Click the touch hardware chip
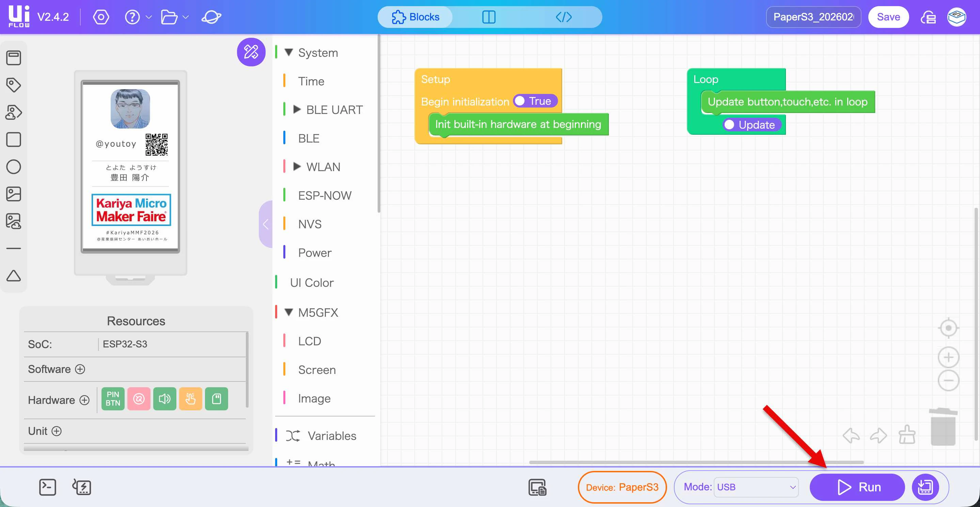980x507 pixels. pyautogui.click(x=191, y=399)
